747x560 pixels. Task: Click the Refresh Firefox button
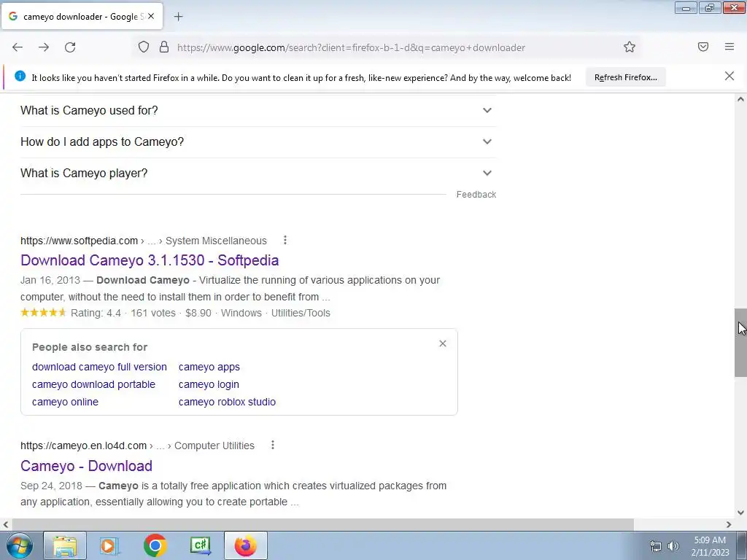pos(625,77)
